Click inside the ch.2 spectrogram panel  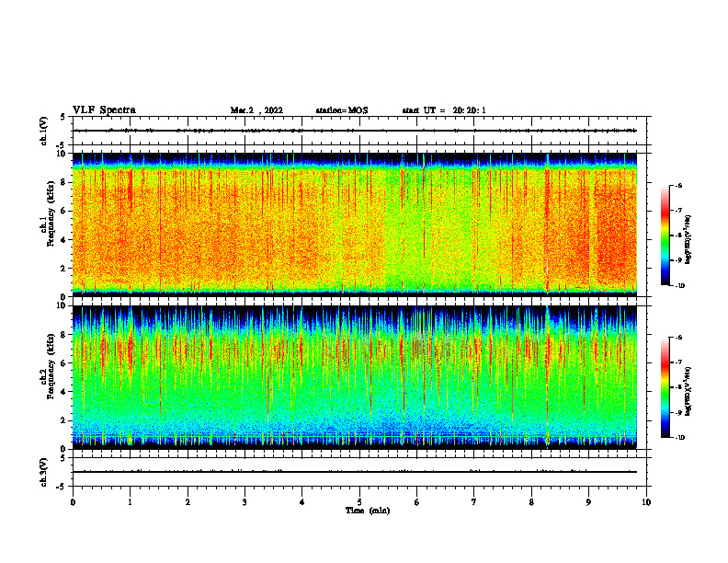pos(355,377)
